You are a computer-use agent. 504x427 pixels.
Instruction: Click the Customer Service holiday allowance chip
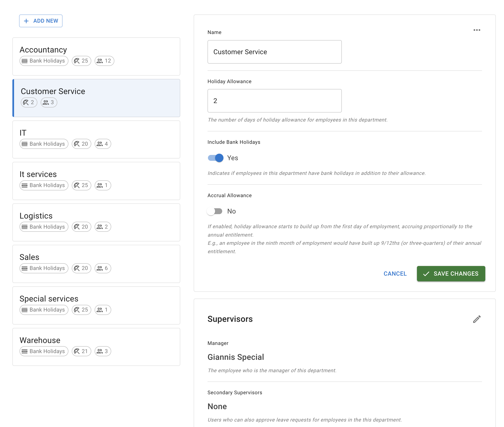(x=29, y=102)
